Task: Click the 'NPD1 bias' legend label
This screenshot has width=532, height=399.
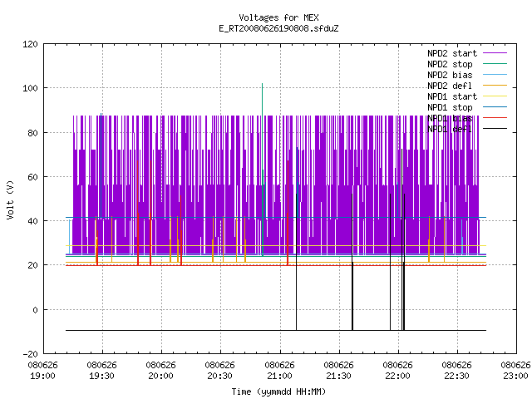Action: [450, 118]
